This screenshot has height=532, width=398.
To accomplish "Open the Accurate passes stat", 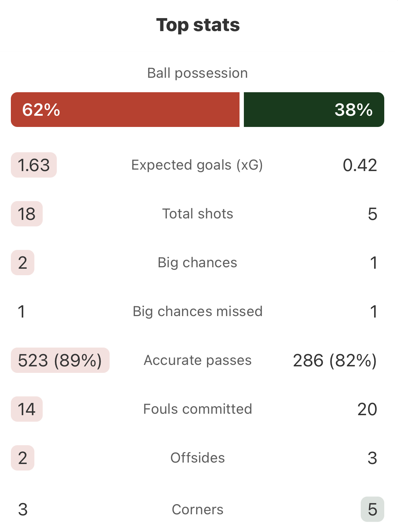I will pos(198,360).
